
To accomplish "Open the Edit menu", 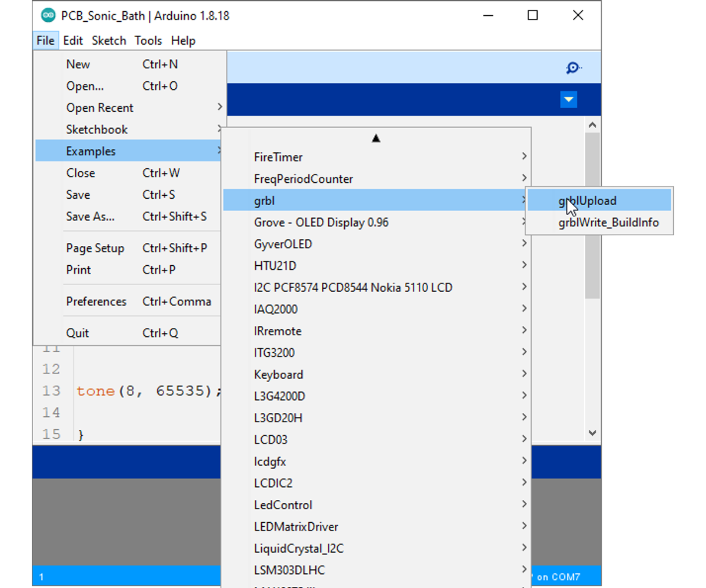I will (x=73, y=41).
